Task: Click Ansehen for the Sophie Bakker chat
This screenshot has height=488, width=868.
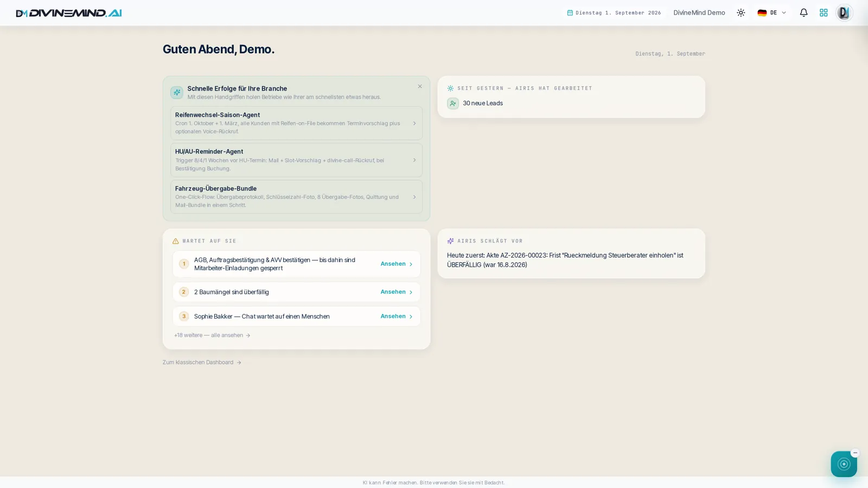Action: click(x=397, y=316)
